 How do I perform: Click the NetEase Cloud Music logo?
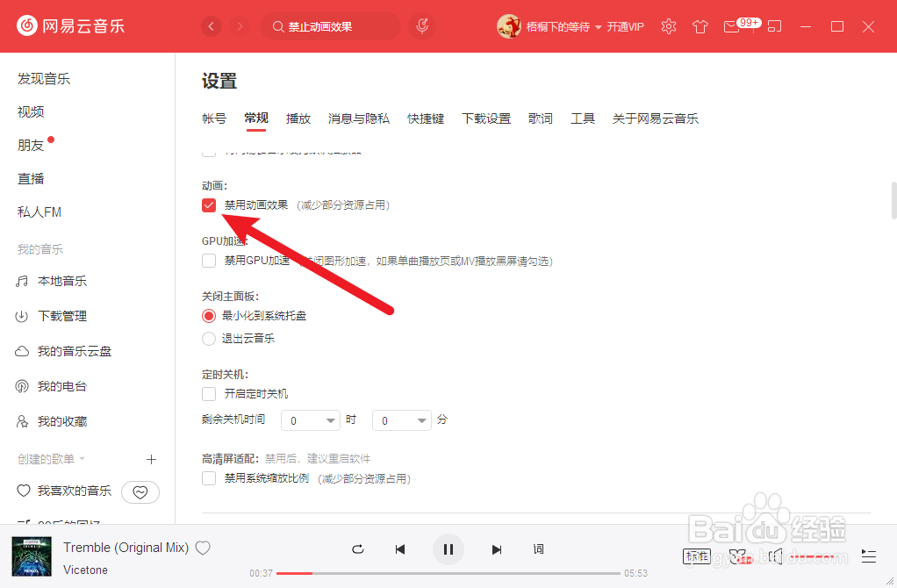[70, 25]
